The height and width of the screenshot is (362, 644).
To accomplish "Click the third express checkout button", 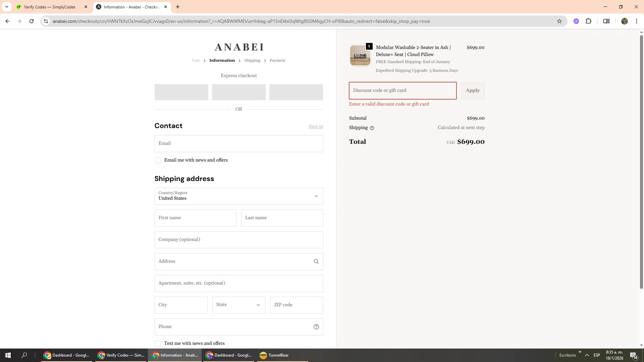I will pyautogui.click(x=296, y=92).
